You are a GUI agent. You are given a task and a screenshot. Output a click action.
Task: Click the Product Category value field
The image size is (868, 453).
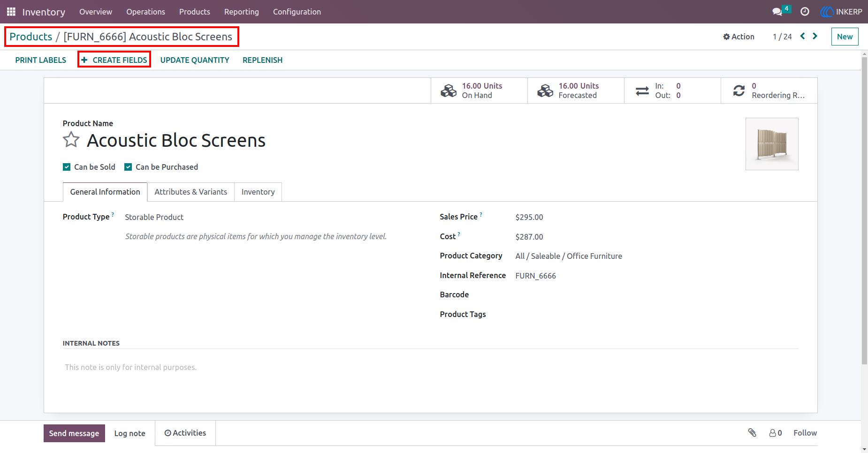(569, 256)
